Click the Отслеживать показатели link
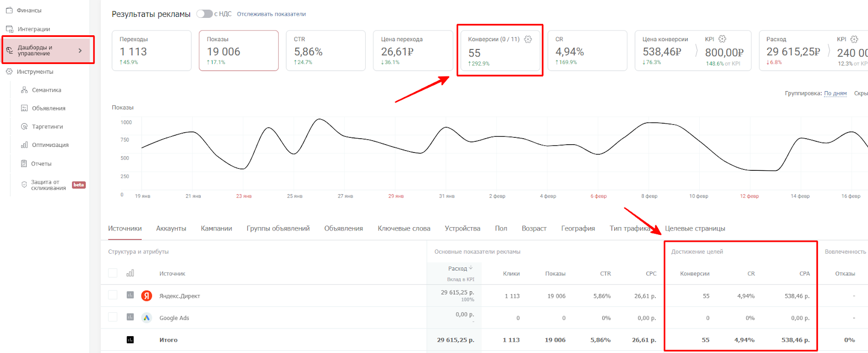Image resolution: width=868 pixels, height=353 pixels. 271,14
